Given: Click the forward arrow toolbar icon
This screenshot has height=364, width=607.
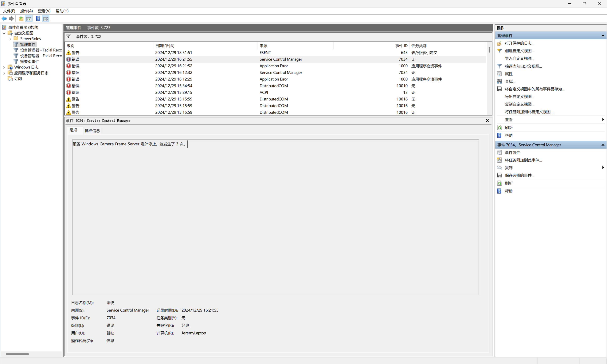Looking at the screenshot, I should 11,19.
